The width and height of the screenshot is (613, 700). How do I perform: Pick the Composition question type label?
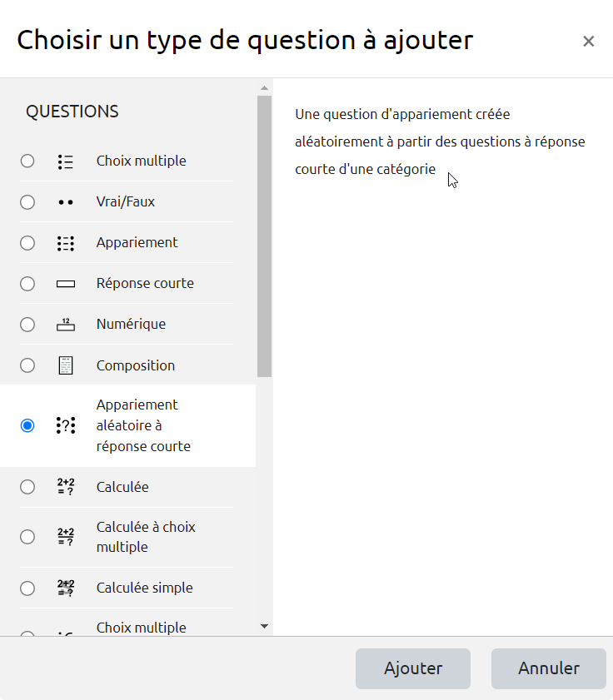[x=136, y=365]
